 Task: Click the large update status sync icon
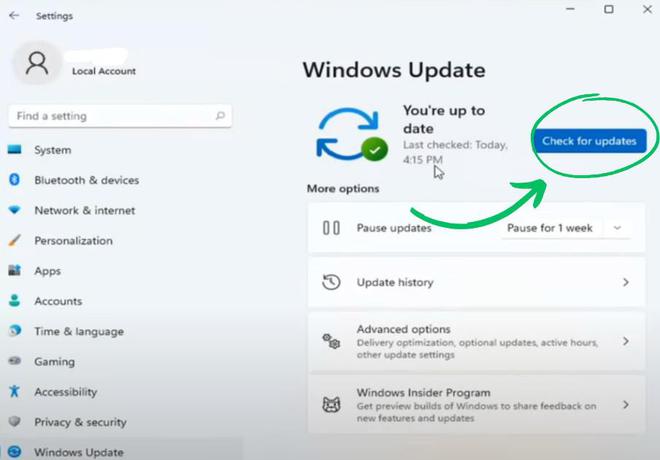pos(352,135)
